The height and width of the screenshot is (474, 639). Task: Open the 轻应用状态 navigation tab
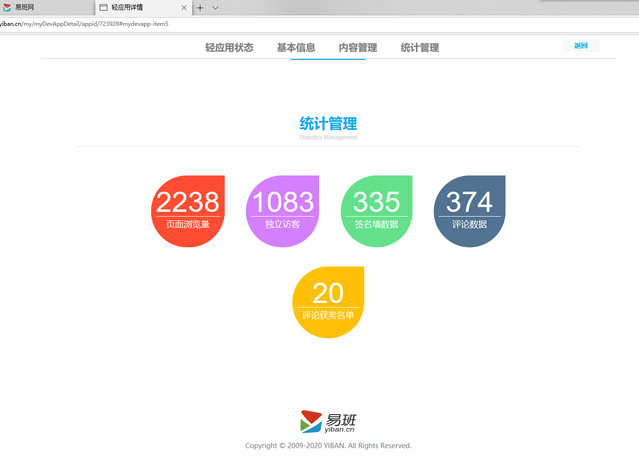[x=229, y=47]
